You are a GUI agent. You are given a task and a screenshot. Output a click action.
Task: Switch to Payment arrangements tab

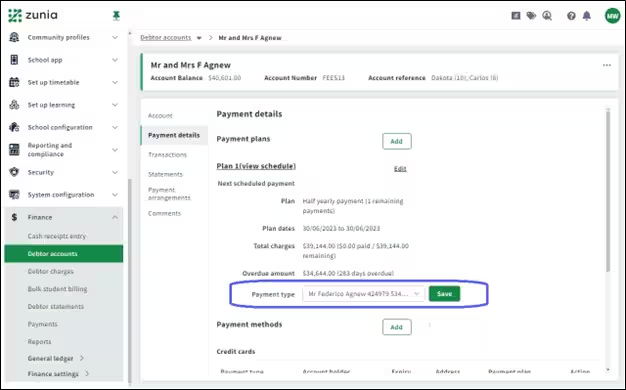(x=169, y=194)
